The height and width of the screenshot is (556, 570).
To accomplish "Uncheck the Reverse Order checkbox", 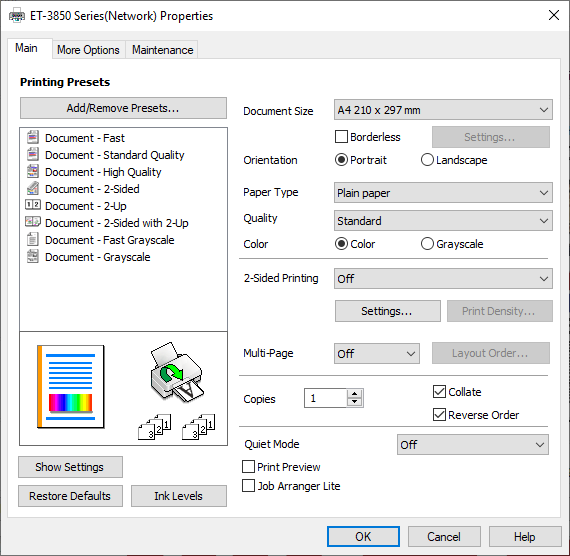I will click(439, 415).
